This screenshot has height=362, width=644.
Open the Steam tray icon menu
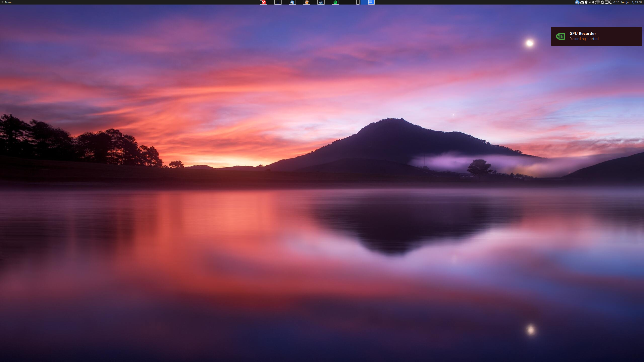[602, 2]
